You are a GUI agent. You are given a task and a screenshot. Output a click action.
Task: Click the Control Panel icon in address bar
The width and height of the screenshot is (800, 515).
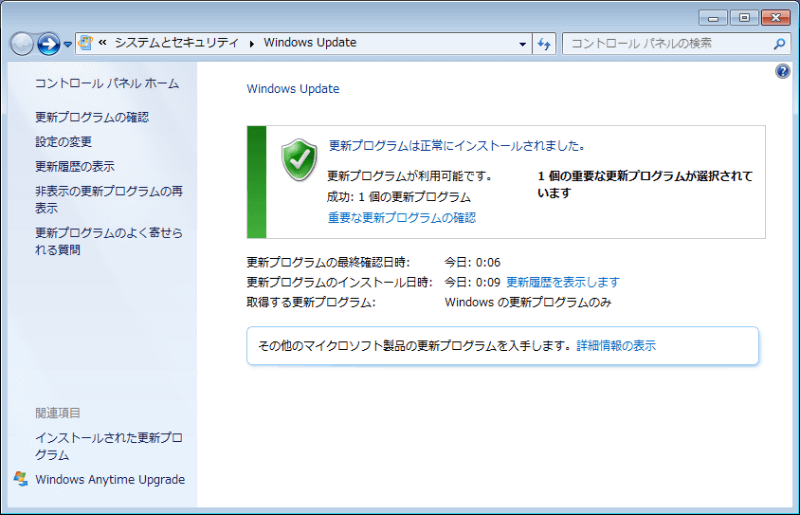click(x=86, y=43)
